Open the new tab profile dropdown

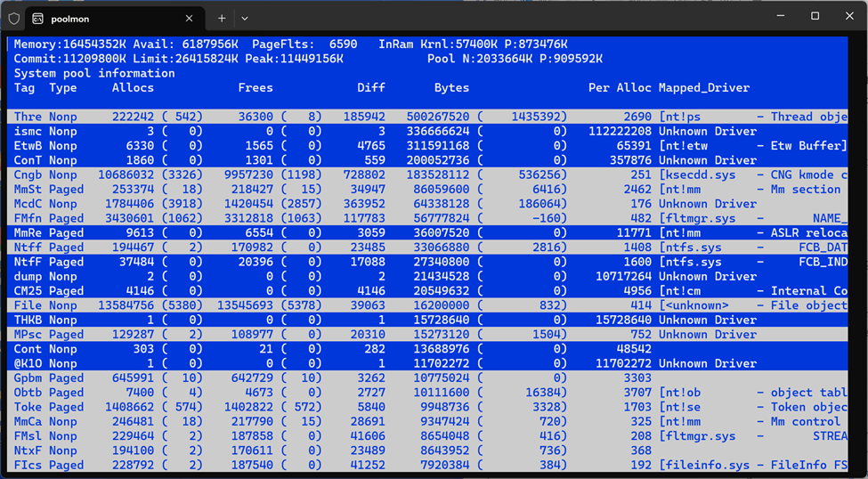pyautogui.click(x=245, y=19)
